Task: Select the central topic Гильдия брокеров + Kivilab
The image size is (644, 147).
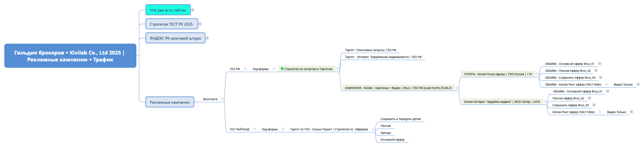Action: [x=70, y=56]
